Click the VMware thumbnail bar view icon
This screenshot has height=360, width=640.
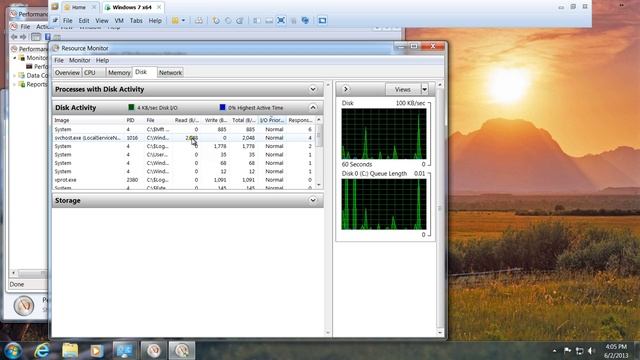tap(269, 20)
